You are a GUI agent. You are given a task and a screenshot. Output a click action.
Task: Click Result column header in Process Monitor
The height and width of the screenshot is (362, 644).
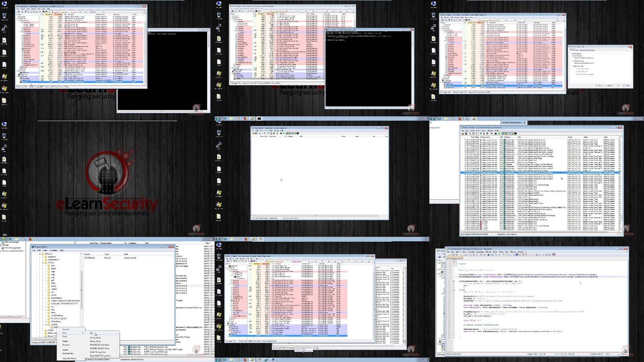click(x=571, y=137)
